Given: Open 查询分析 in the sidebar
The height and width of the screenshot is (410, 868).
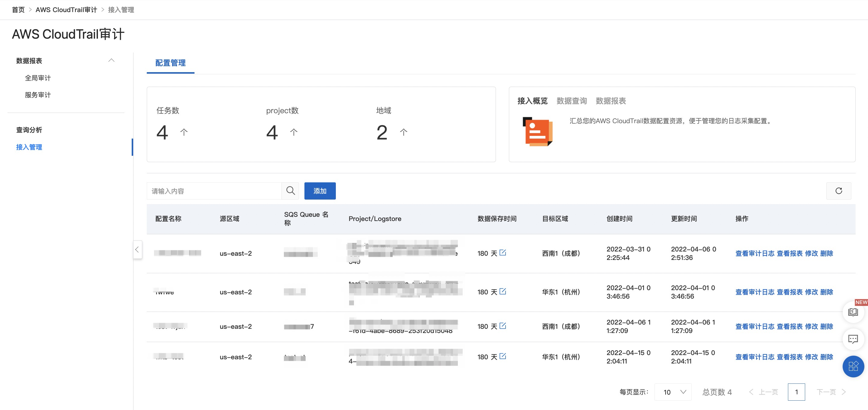Looking at the screenshot, I should click(x=29, y=130).
